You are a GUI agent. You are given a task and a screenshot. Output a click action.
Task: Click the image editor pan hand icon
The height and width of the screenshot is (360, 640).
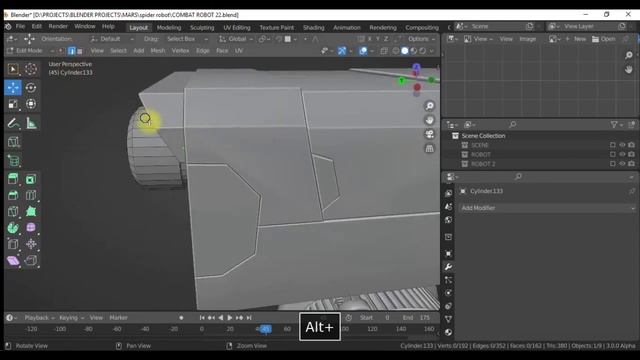pos(629,69)
